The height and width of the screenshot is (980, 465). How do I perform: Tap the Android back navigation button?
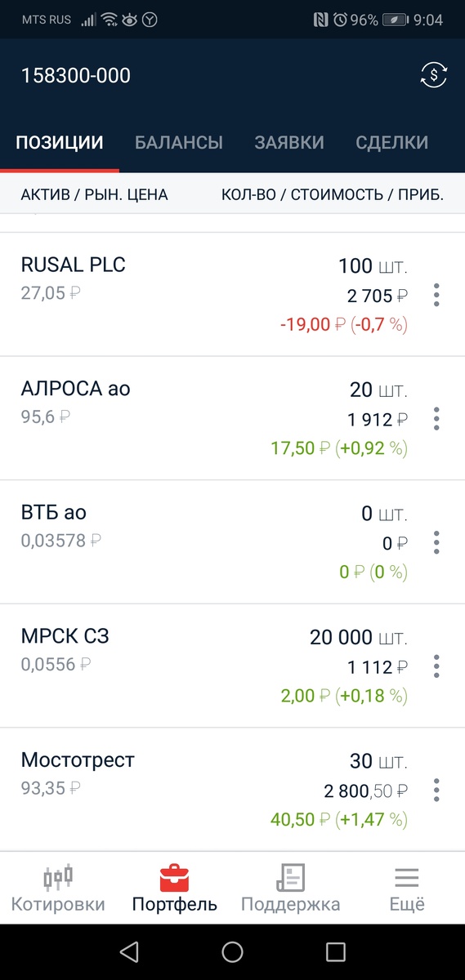coord(128,951)
